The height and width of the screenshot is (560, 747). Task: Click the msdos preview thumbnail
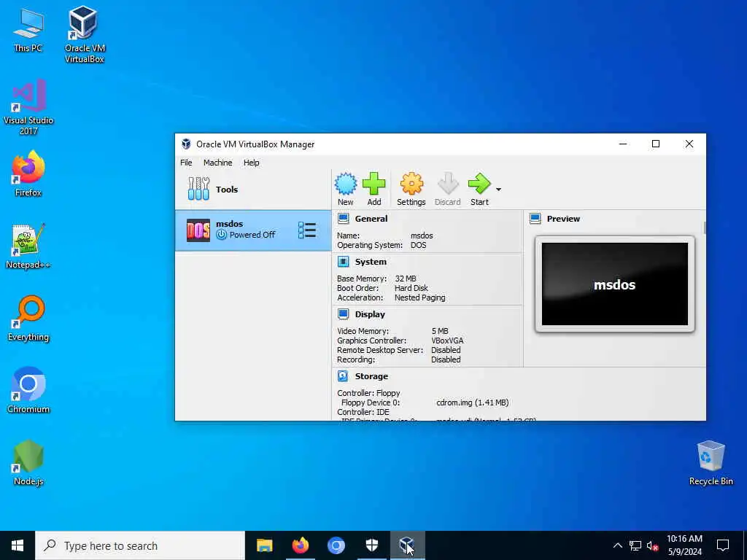click(614, 284)
